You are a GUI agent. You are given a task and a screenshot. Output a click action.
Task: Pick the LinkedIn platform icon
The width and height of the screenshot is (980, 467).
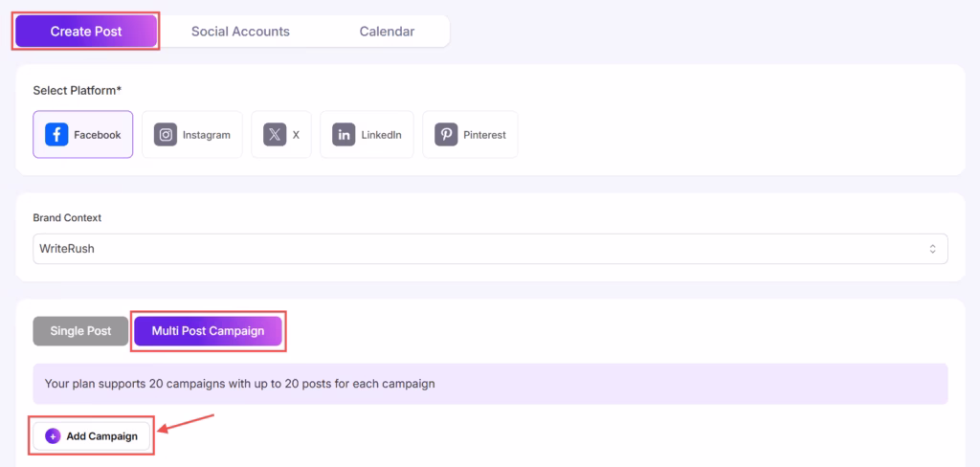(x=344, y=134)
